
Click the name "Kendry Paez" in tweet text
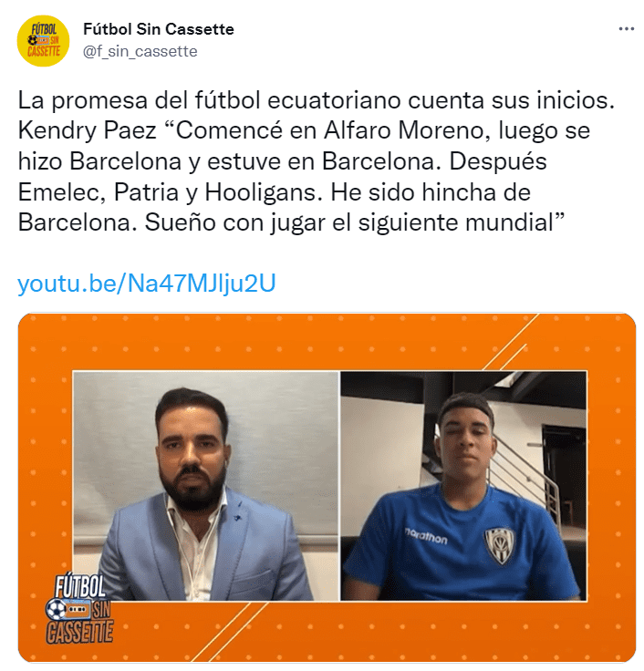87,130
